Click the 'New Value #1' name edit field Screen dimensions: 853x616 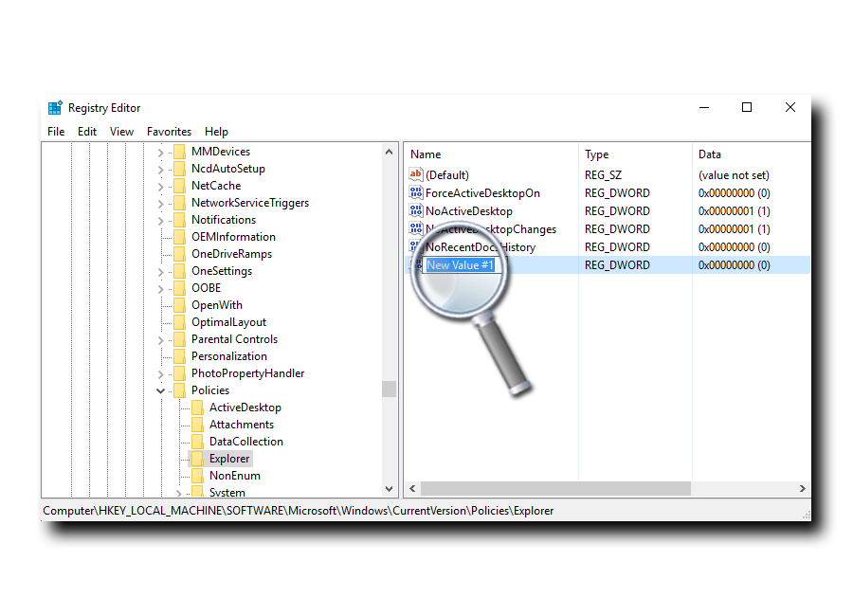[461, 265]
